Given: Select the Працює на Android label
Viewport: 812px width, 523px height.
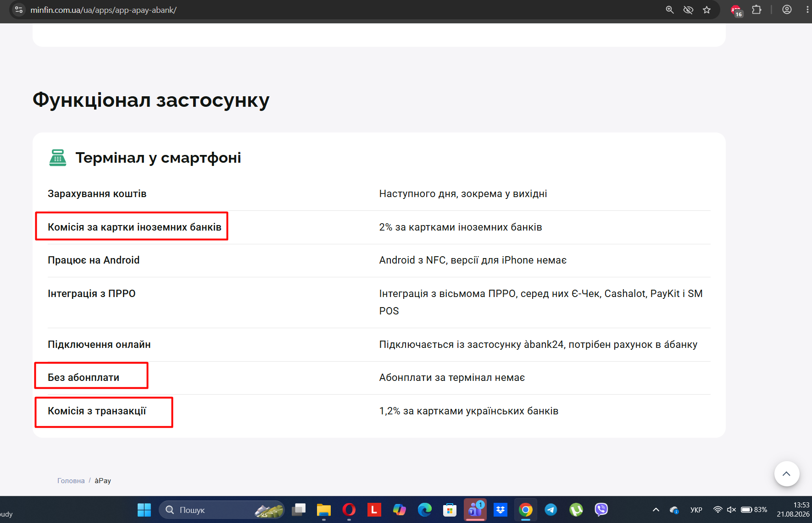Looking at the screenshot, I should click(94, 260).
